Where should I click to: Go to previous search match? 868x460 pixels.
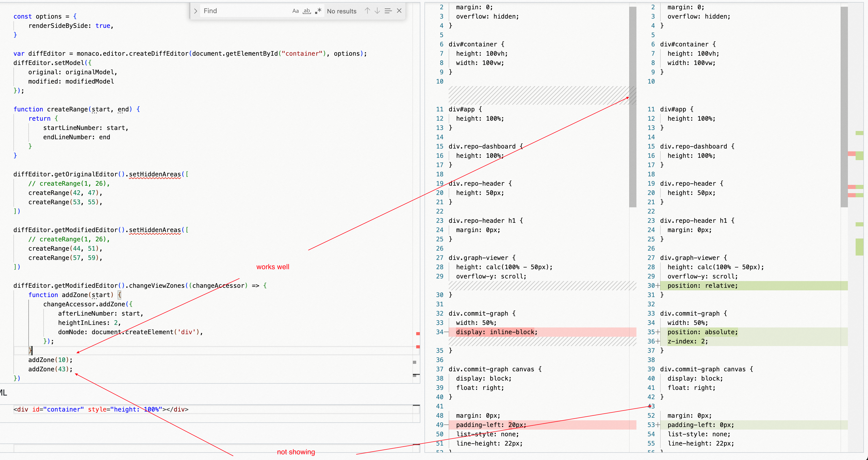tap(368, 11)
